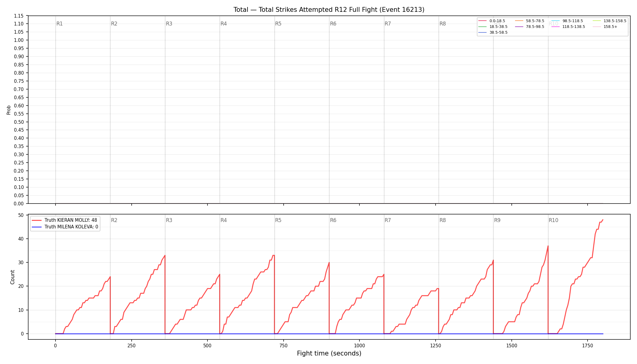
Task: Click the Prob y-axis label
Action: coord(9,110)
